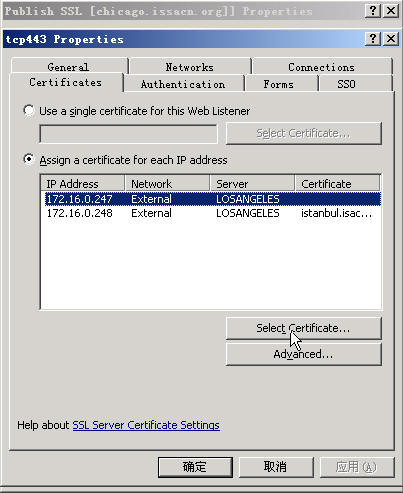Switch to the Authentication tab
Viewport: 403px width, 493px height.
(x=183, y=84)
